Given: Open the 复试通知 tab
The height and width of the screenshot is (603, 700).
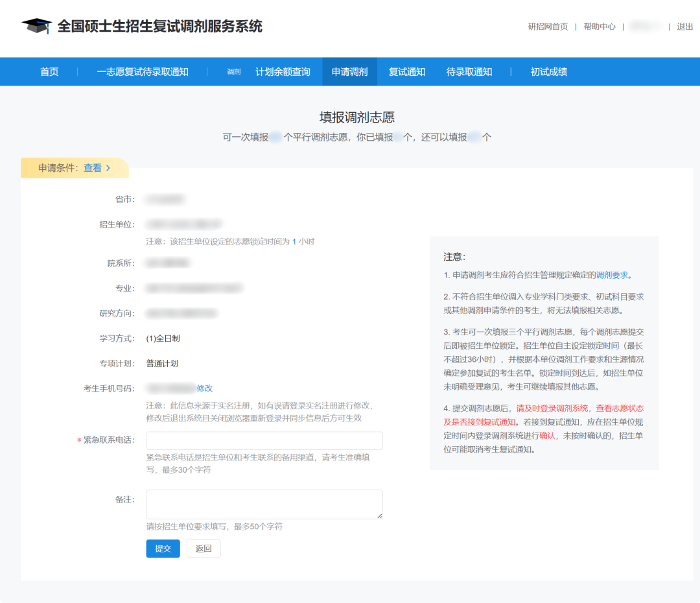Looking at the screenshot, I should click(x=406, y=71).
